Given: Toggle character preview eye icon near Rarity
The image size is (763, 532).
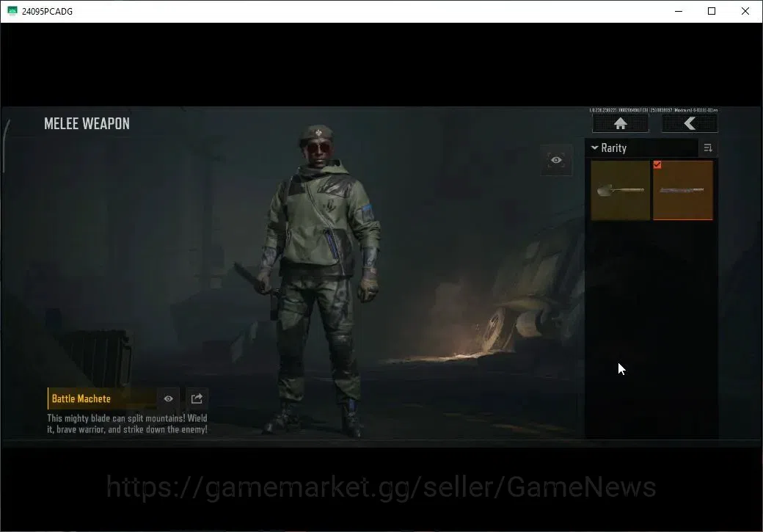Looking at the screenshot, I should point(556,160).
